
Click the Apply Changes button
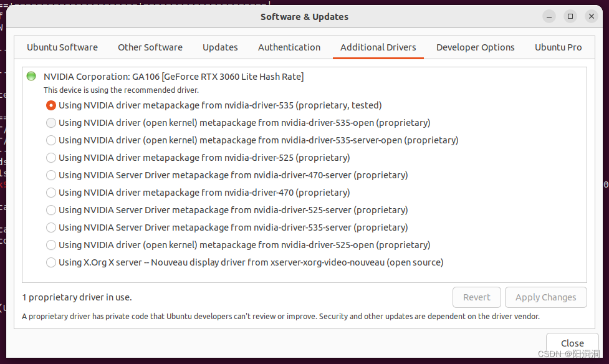(545, 297)
